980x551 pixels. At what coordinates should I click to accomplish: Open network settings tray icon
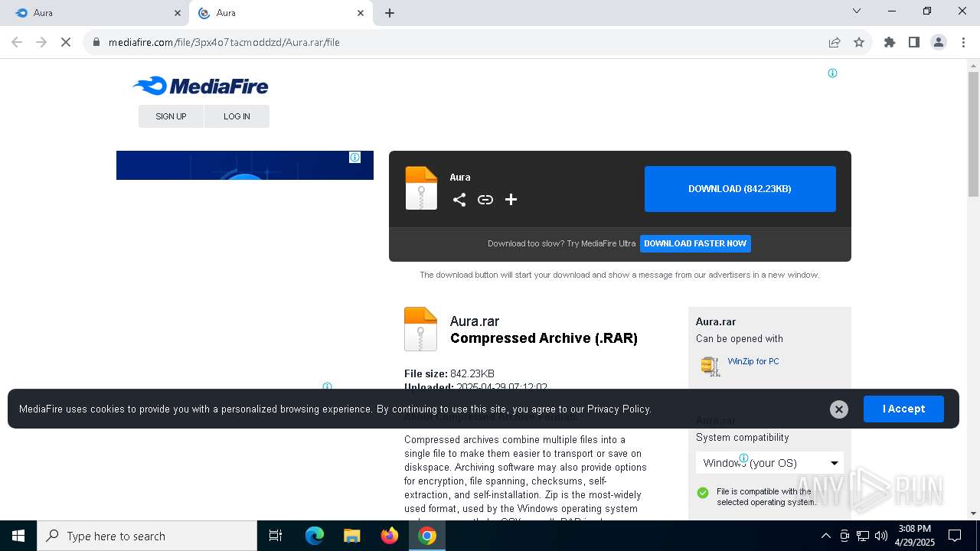pos(863,536)
